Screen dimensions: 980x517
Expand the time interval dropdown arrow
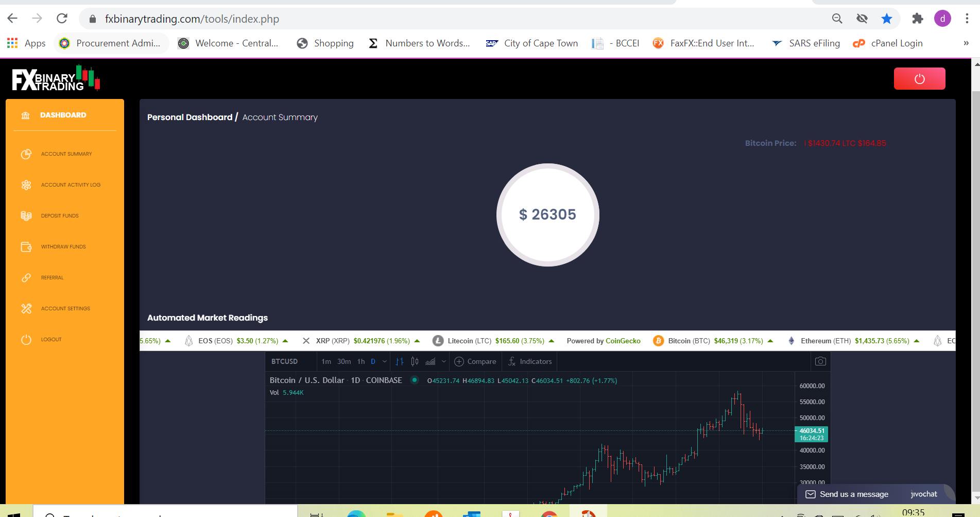click(385, 361)
